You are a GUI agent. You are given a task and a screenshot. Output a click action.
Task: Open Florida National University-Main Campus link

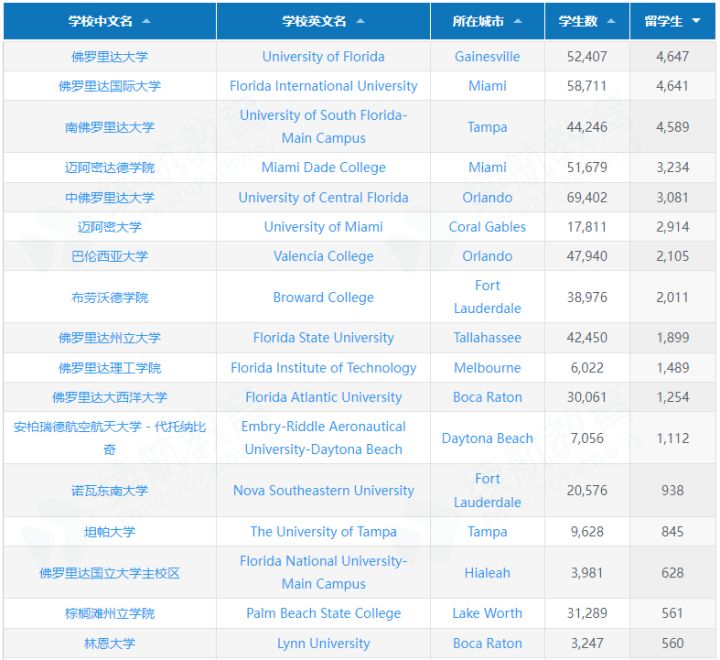[x=323, y=572]
